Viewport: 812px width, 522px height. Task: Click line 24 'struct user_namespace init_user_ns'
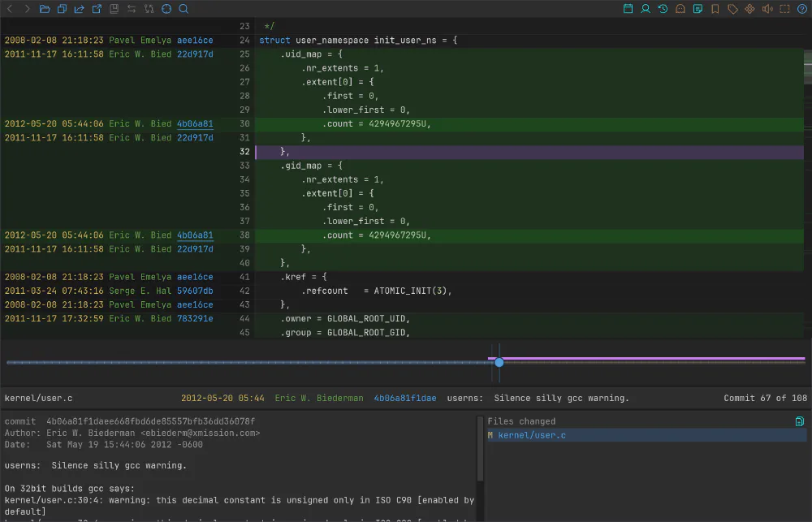pos(358,41)
